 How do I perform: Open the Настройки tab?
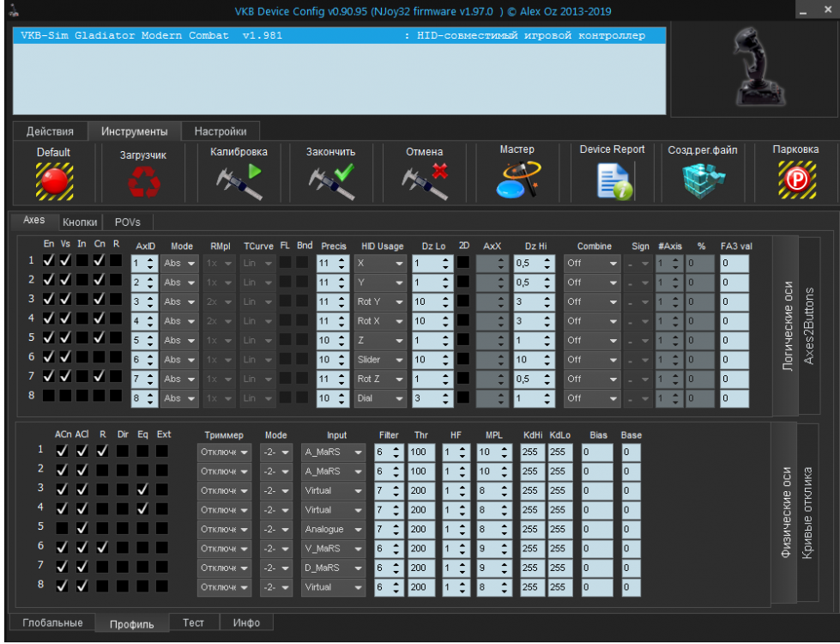221,131
